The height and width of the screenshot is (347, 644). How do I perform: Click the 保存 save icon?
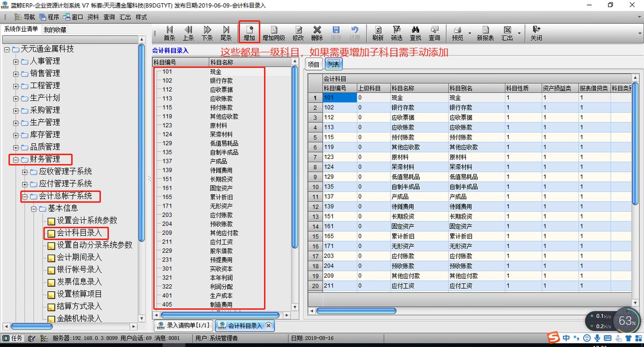point(336,33)
